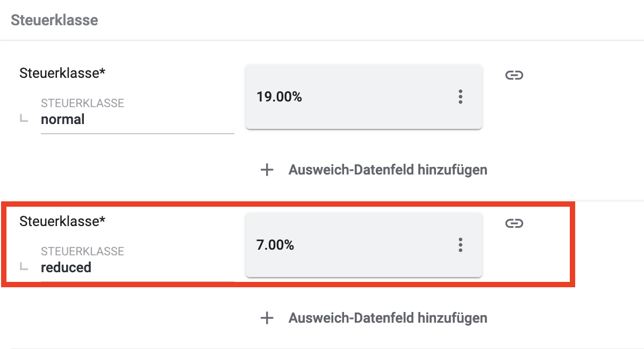Click the Steuerklasse* label above reduced
644x349 pixels.
pos(62,221)
